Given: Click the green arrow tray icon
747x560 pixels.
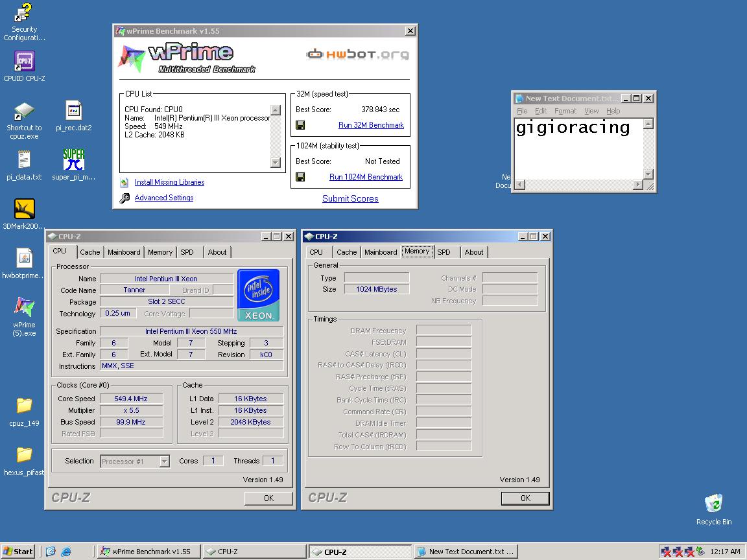Looking at the screenshot, I should [x=700, y=552].
